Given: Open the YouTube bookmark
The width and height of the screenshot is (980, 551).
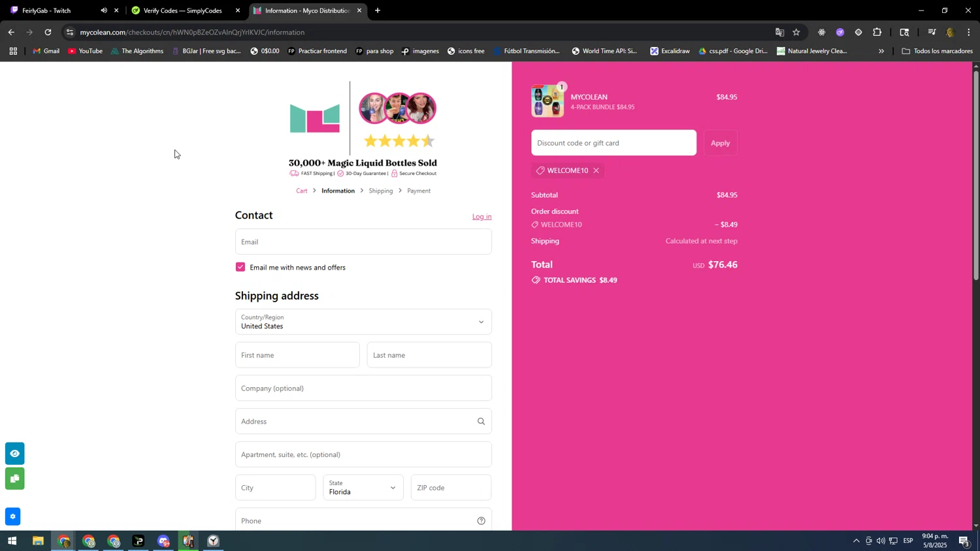Looking at the screenshot, I should pos(85,51).
